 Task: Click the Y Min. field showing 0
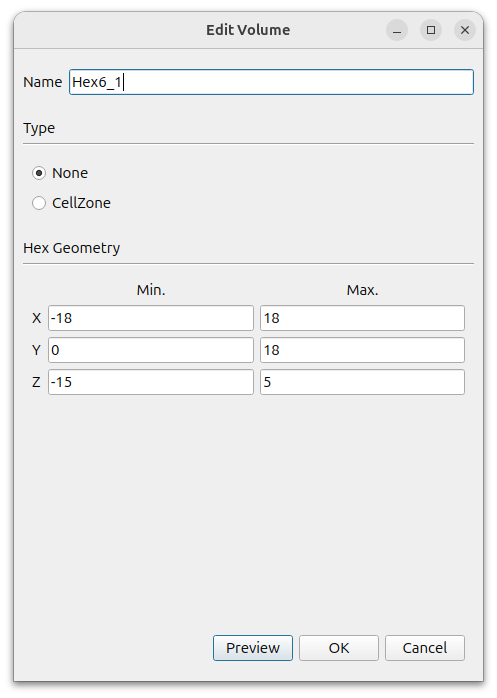point(151,350)
